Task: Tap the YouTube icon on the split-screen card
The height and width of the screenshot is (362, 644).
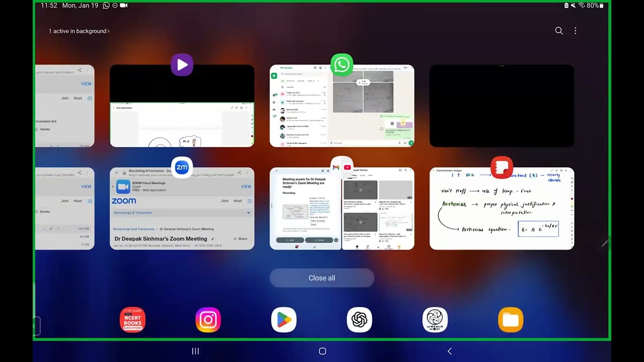Action: tap(347, 167)
